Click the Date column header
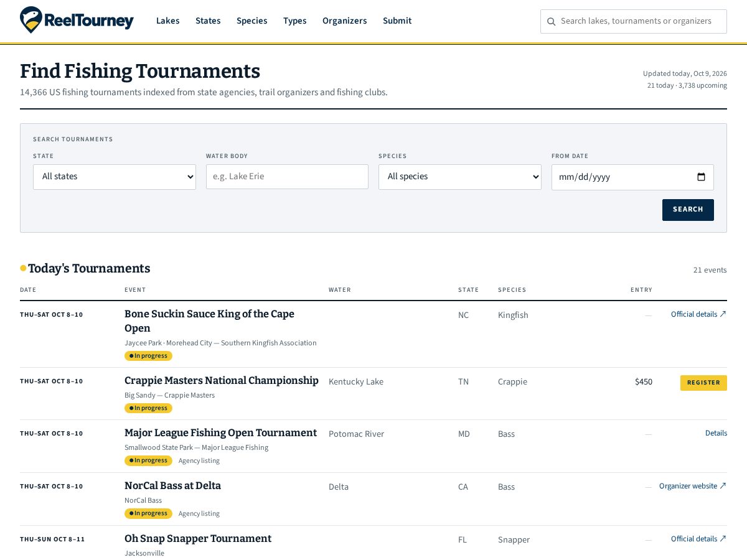This screenshot has height=560, width=747. point(28,290)
